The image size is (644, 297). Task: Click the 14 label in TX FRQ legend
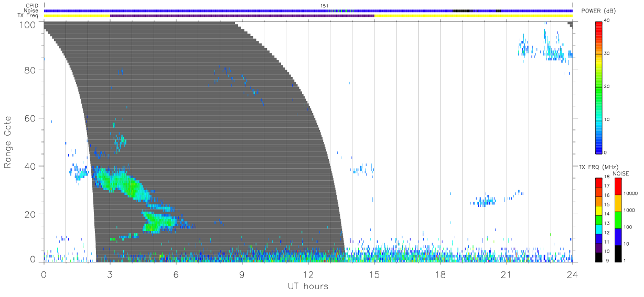point(606,214)
